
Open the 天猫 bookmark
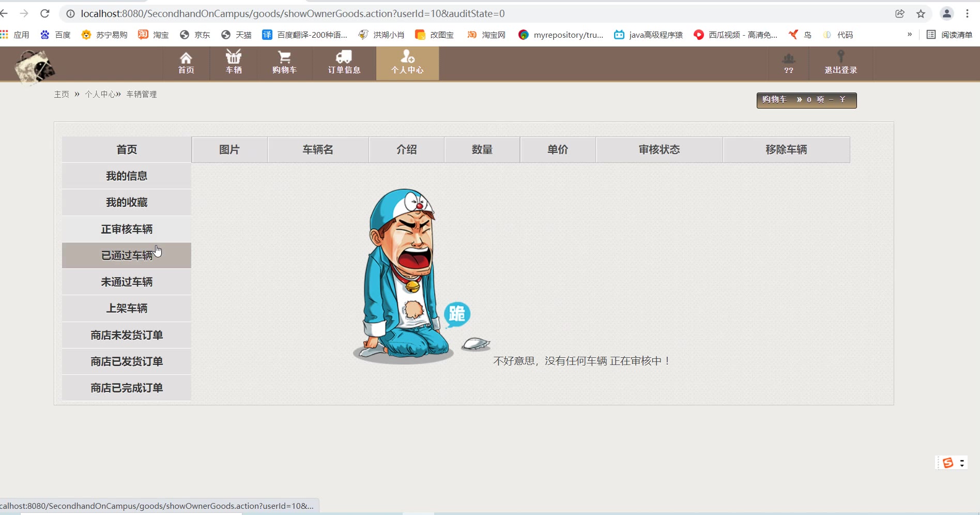pyautogui.click(x=236, y=35)
